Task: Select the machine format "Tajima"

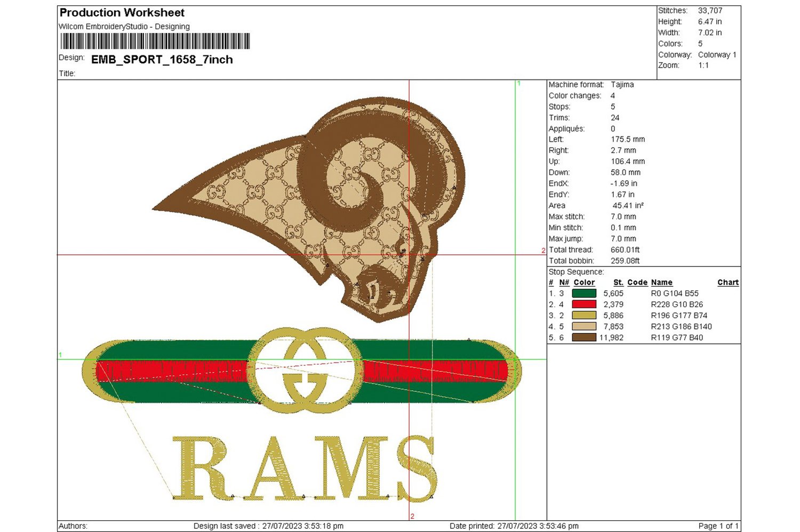Action: tap(622, 85)
